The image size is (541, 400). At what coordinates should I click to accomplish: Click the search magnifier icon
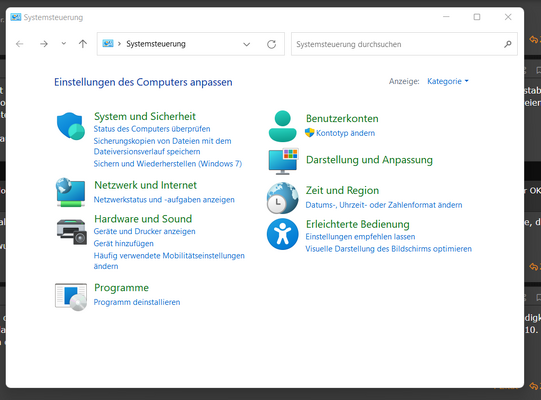tap(508, 44)
